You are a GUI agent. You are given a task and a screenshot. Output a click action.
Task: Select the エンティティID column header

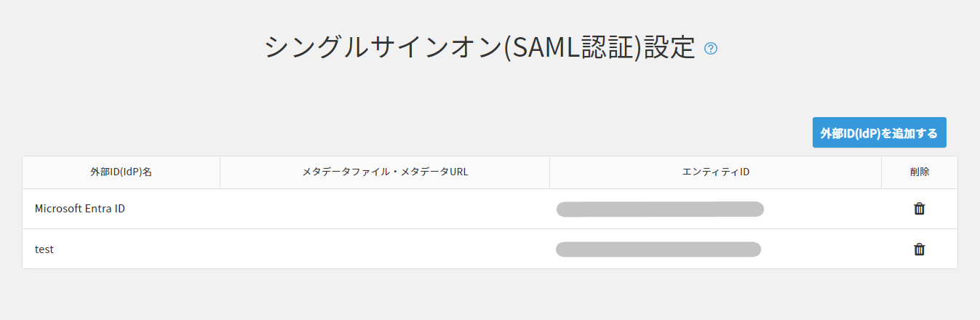pyautogui.click(x=715, y=172)
